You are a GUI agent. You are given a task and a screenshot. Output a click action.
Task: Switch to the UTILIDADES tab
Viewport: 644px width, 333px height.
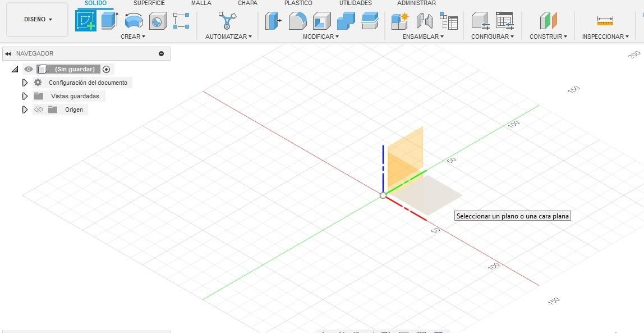(355, 3)
